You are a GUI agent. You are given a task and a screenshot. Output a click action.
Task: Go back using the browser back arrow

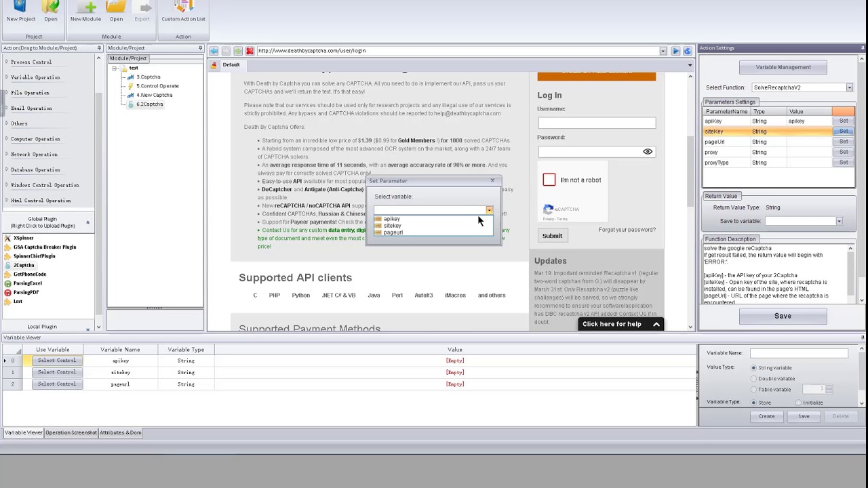point(214,51)
